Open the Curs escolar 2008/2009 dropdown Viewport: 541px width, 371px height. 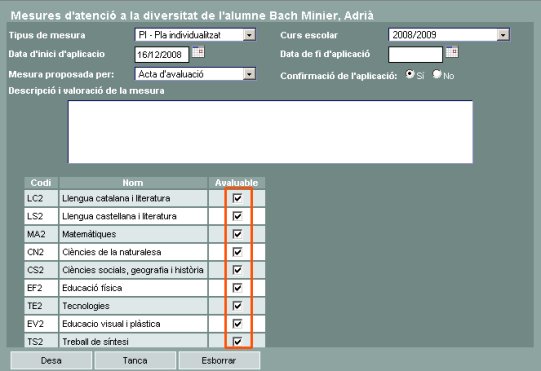click(503, 35)
